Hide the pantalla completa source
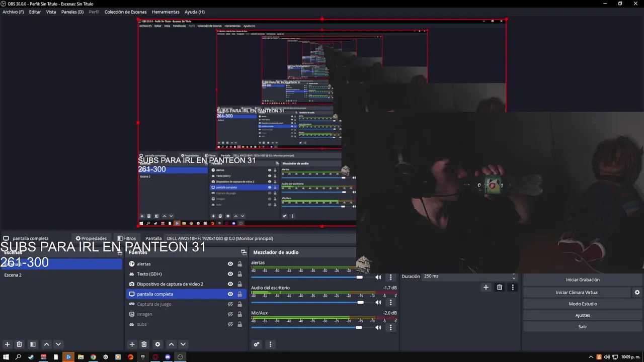Viewport: 644px width, 362px height. pos(230,294)
